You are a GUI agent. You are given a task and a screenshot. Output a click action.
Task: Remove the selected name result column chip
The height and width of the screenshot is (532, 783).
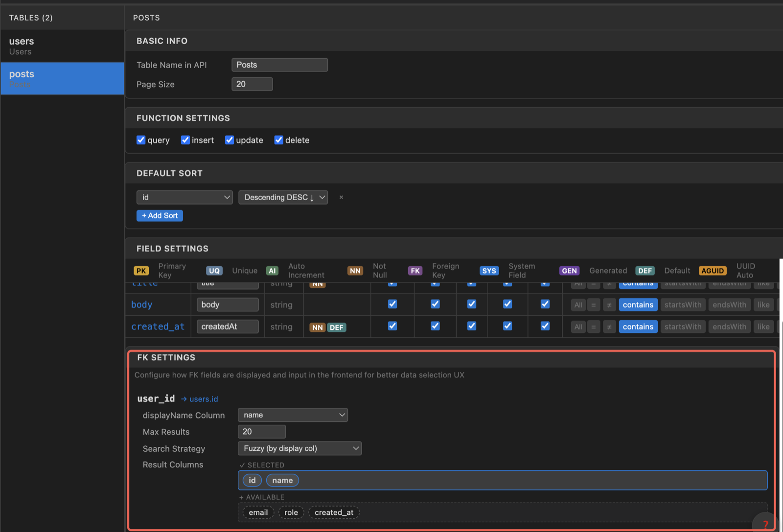(x=282, y=480)
